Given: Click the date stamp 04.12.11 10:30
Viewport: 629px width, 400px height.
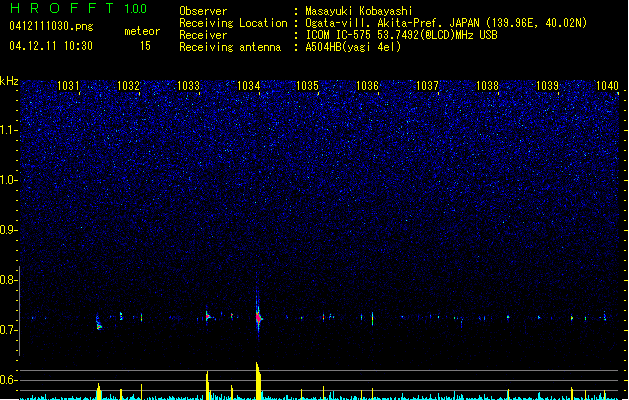Looking at the screenshot, I should point(51,46).
